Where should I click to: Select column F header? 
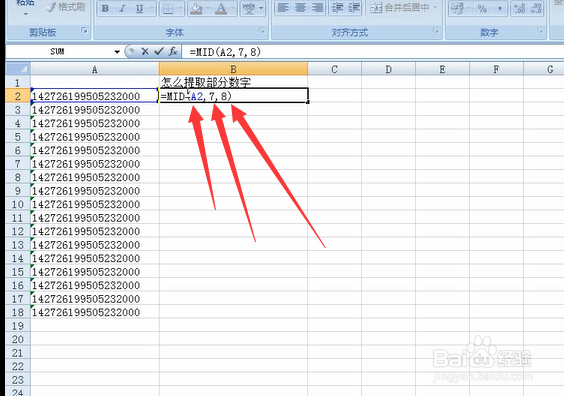point(496,69)
